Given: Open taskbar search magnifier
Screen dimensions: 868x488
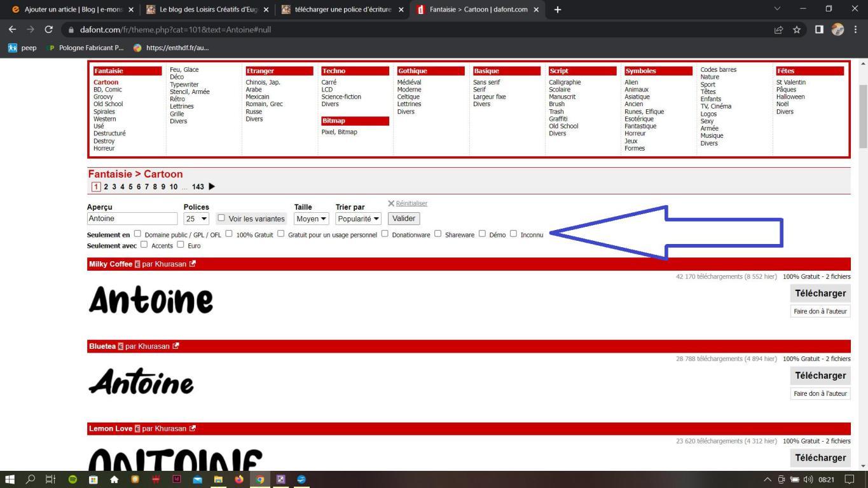Looking at the screenshot, I should [30, 480].
